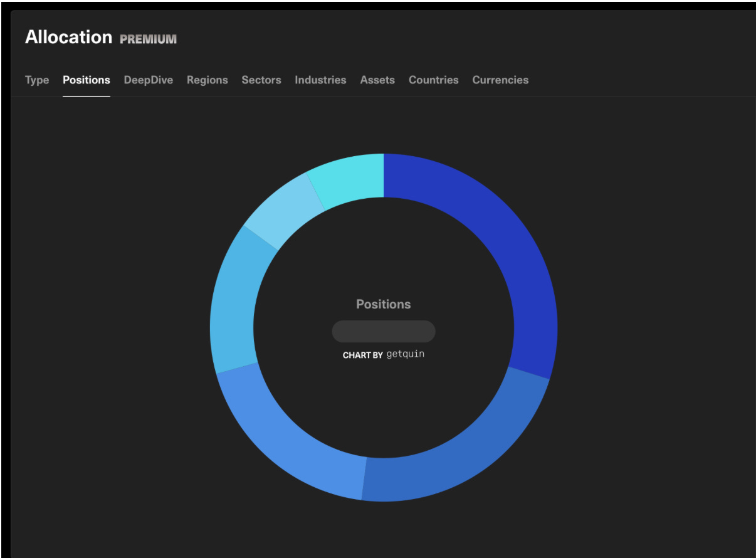Select the cyan turquoise top donut segment

coord(351,179)
